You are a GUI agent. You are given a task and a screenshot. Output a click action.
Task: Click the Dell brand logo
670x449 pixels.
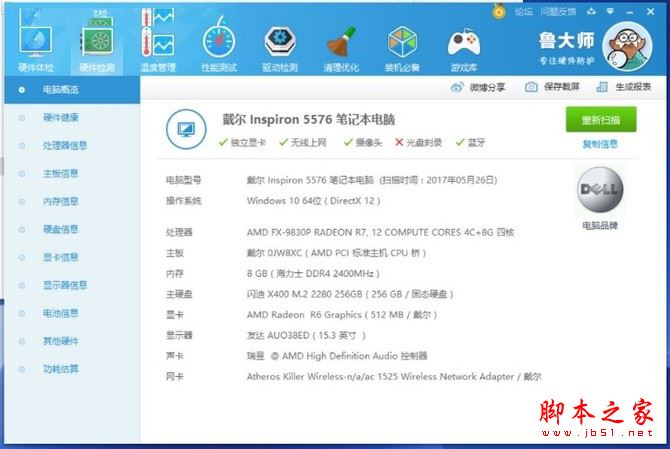600,190
